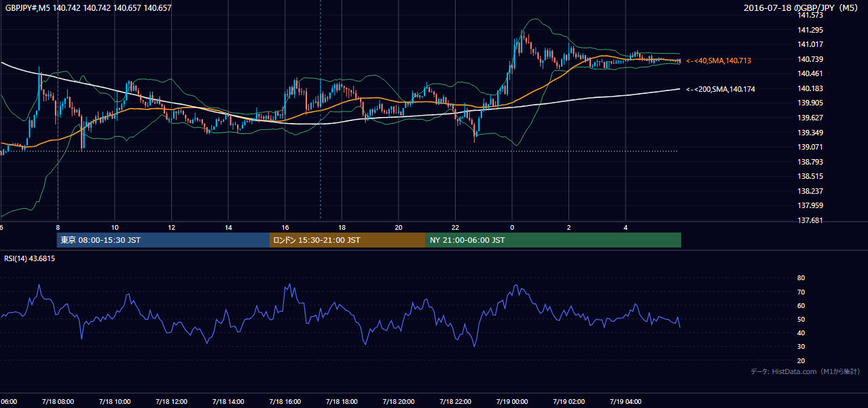
Task: Click price level 141.573 on the axis
Action: [x=810, y=15]
